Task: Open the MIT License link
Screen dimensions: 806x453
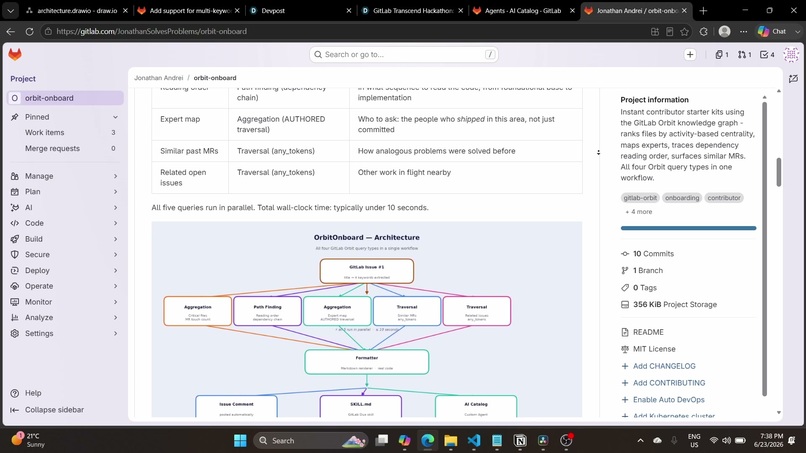Action: pyautogui.click(x=654, y=349)
